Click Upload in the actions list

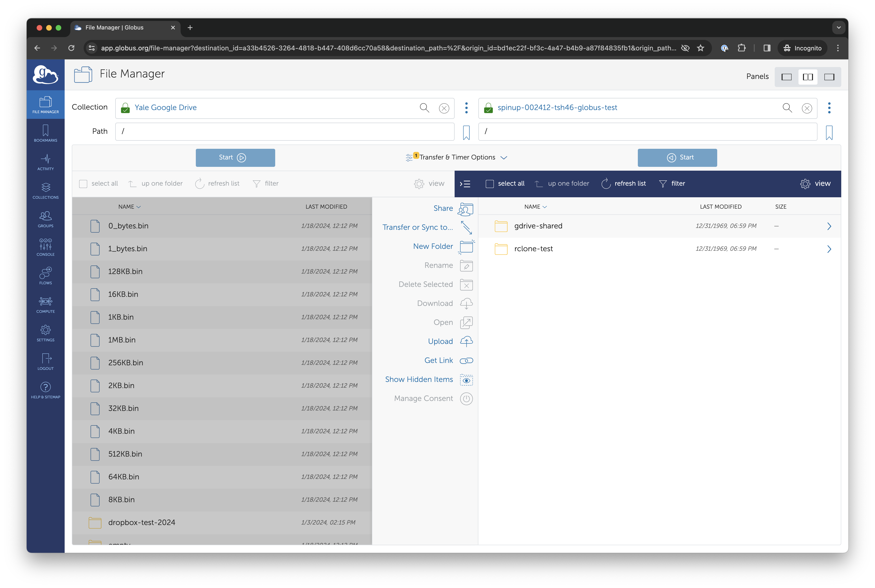pyautogui.click(x=450, y=342)
